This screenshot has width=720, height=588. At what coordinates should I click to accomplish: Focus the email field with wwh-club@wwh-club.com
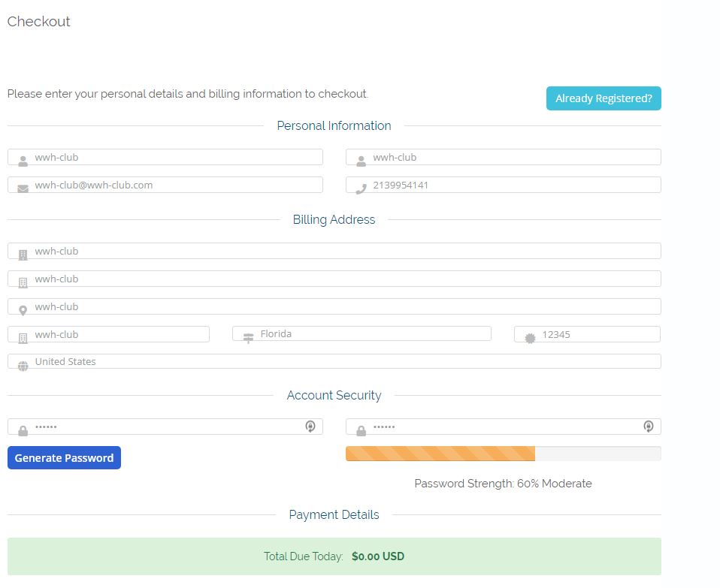click(x=173, y=185)
